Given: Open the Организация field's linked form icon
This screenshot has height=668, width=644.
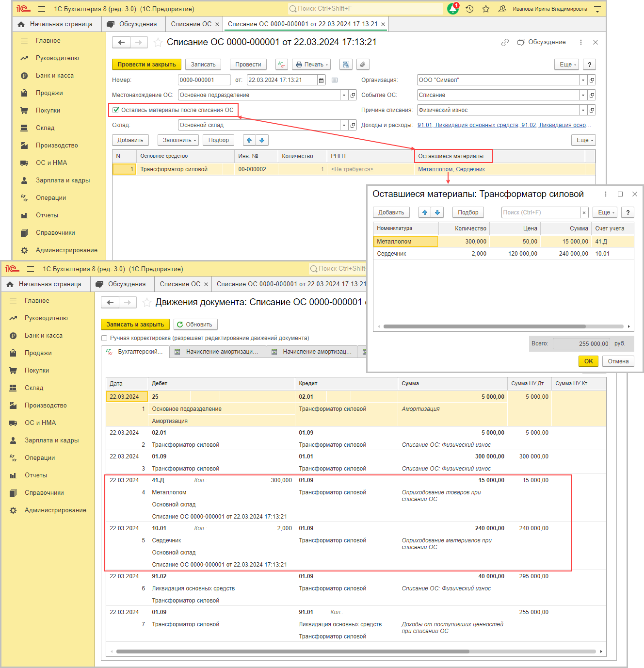Looking at the screenshot, I should point(592,80).
